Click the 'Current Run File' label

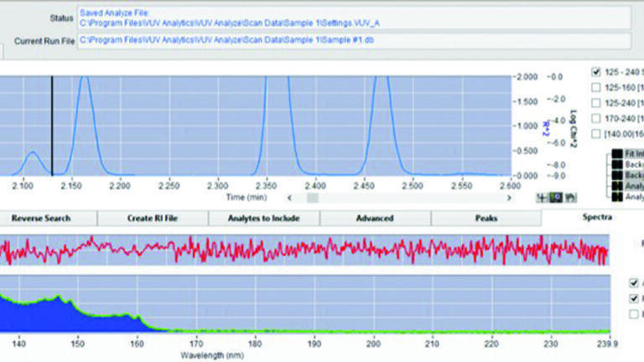point(44,41)
